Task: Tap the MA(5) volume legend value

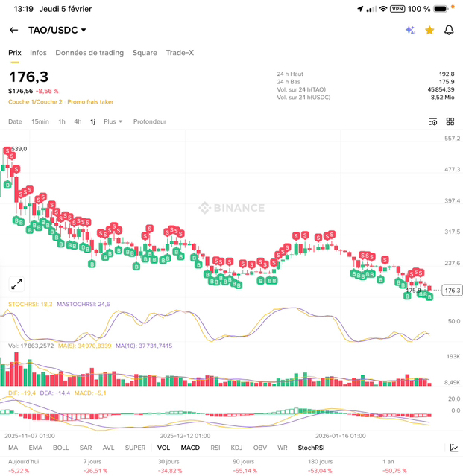Action: pos(85,346)
